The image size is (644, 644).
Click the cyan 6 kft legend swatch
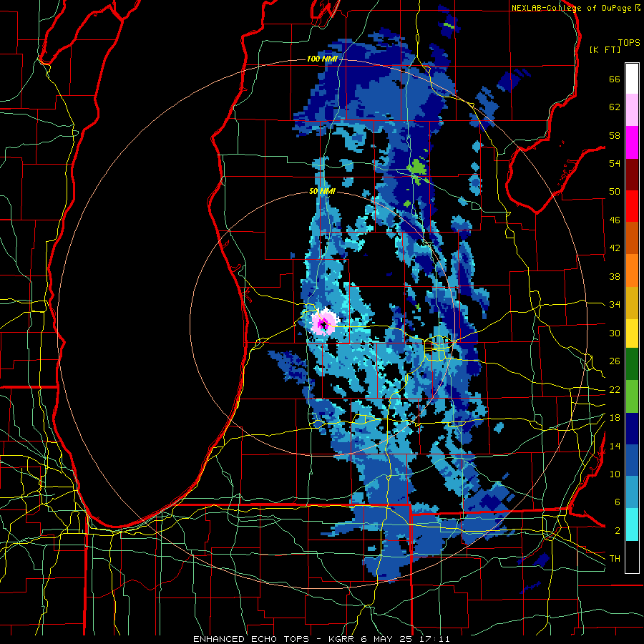[x=632, y=525]
